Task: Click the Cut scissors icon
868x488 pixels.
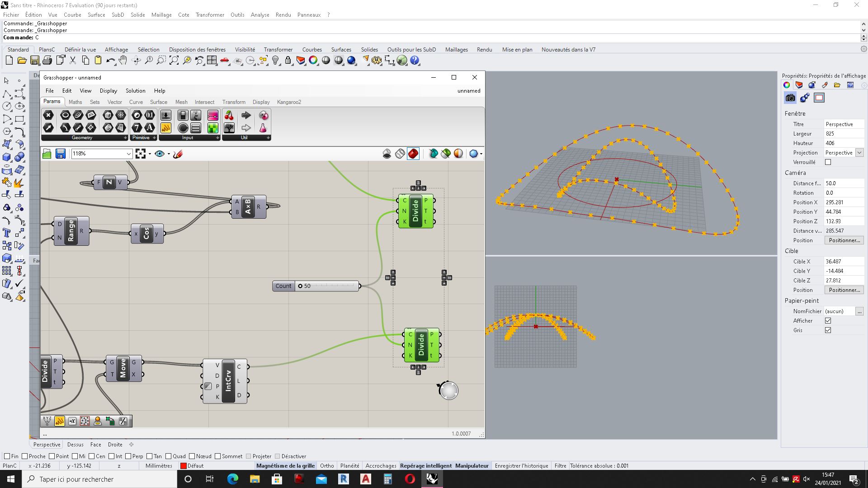Action: [x=72, y=60]
